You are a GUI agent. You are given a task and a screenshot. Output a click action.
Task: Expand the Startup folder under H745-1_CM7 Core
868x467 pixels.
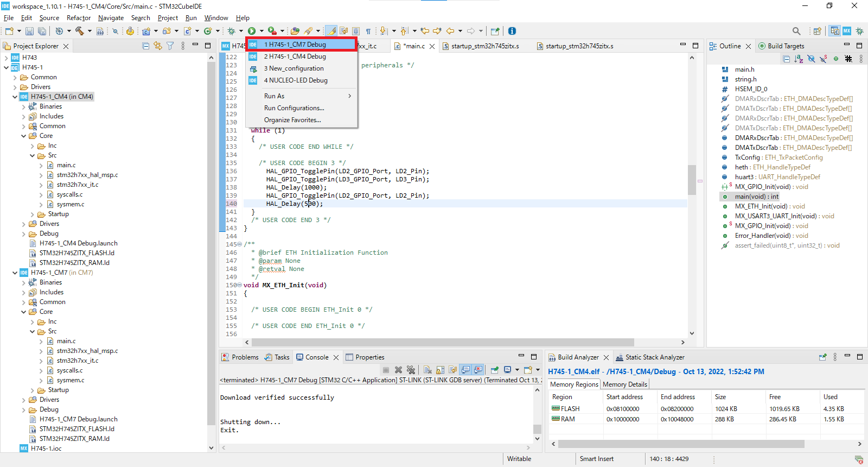coord(32,390)
